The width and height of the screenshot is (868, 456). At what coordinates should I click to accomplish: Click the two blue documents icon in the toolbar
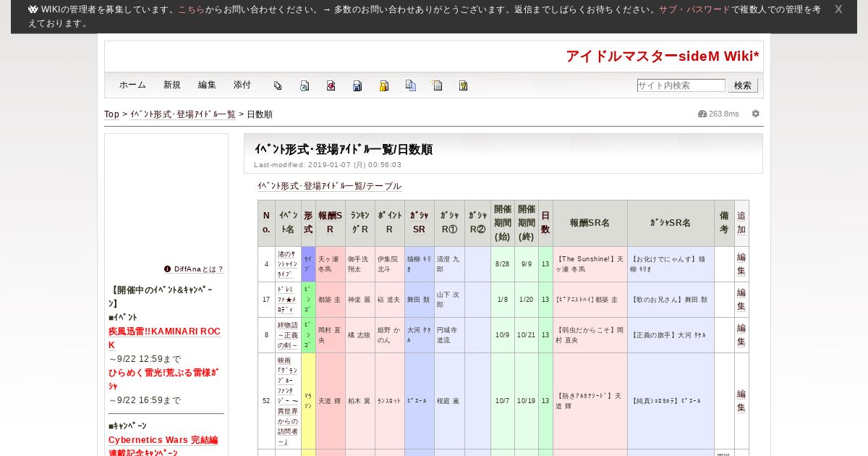[410, 85]
